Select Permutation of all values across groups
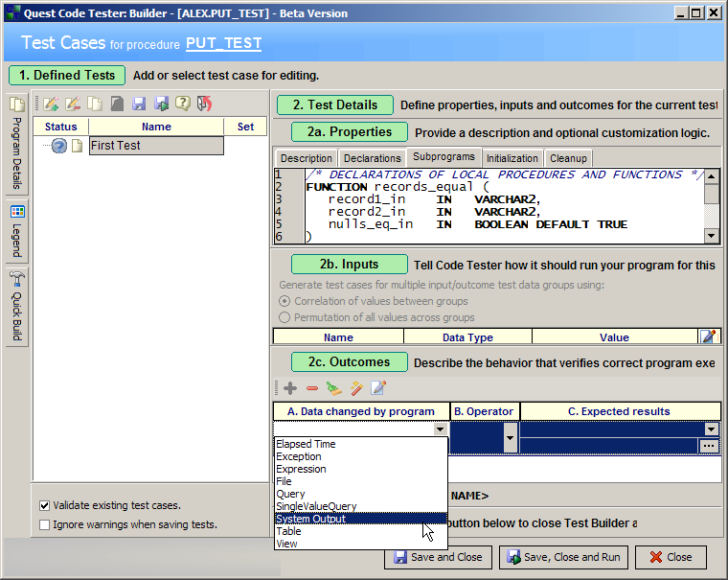 point(284,317)
